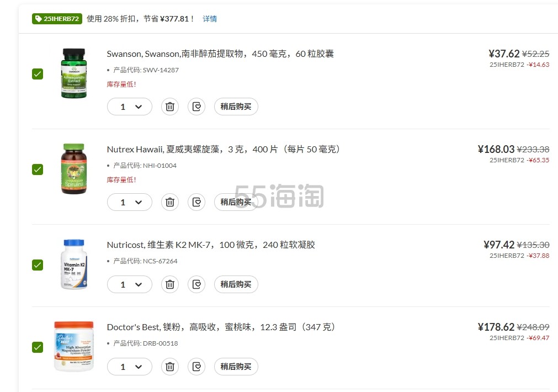Click 稍后购买 for Nutricost Vitamin K2
The height and width of the screenshot is (392, 558).
tap(236, 284)
